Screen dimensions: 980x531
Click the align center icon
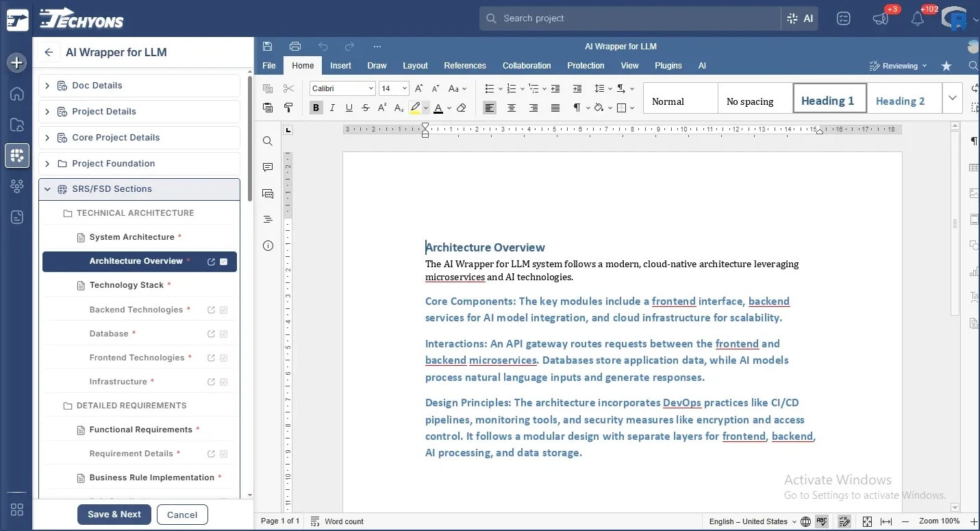pos(512,108)
